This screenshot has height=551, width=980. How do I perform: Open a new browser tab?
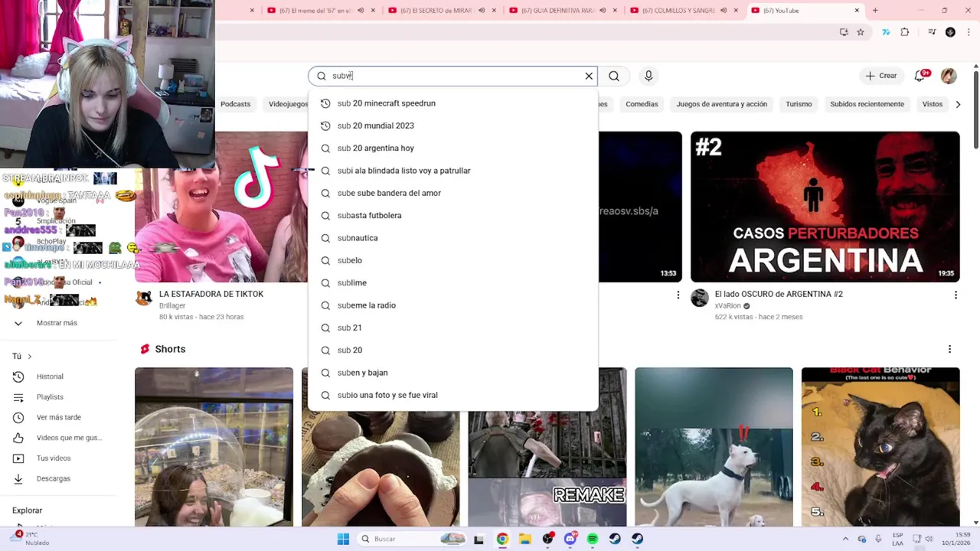875,11
